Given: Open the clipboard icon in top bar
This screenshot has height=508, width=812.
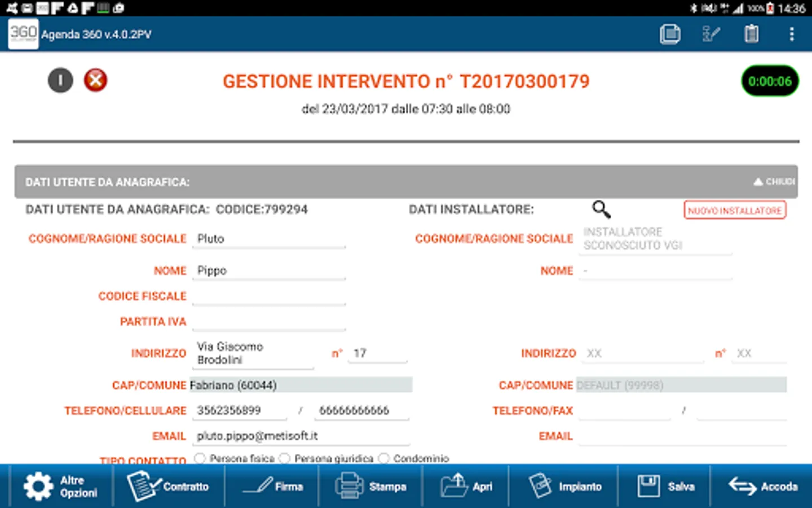Looking at the screenshot, I should 751,34.
